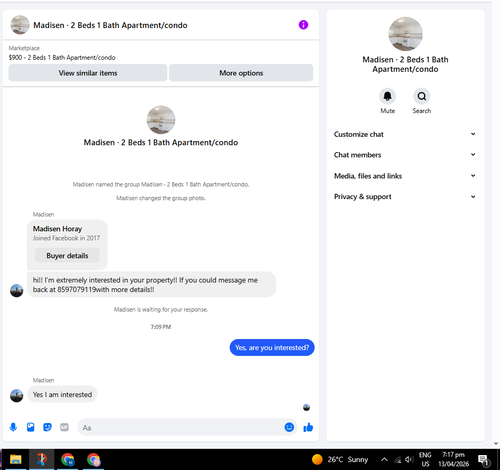Screen dimensions: 500x470
Task: Open ENG US language switcher
Action: [x=425, y=459]
